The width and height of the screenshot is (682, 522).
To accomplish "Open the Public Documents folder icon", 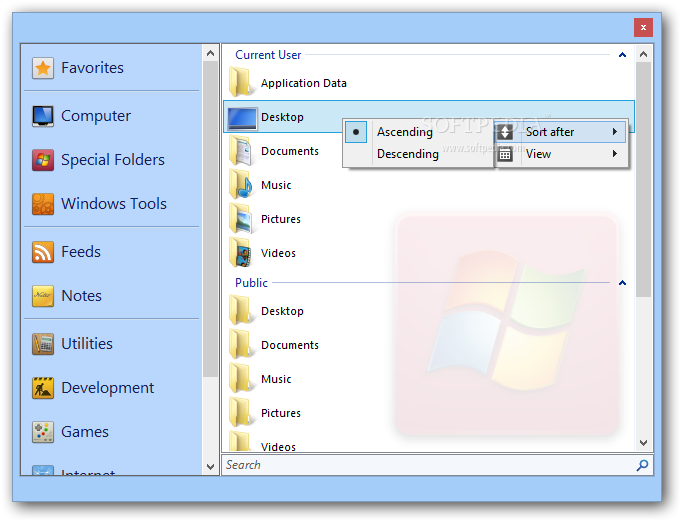I will point(240,344).
